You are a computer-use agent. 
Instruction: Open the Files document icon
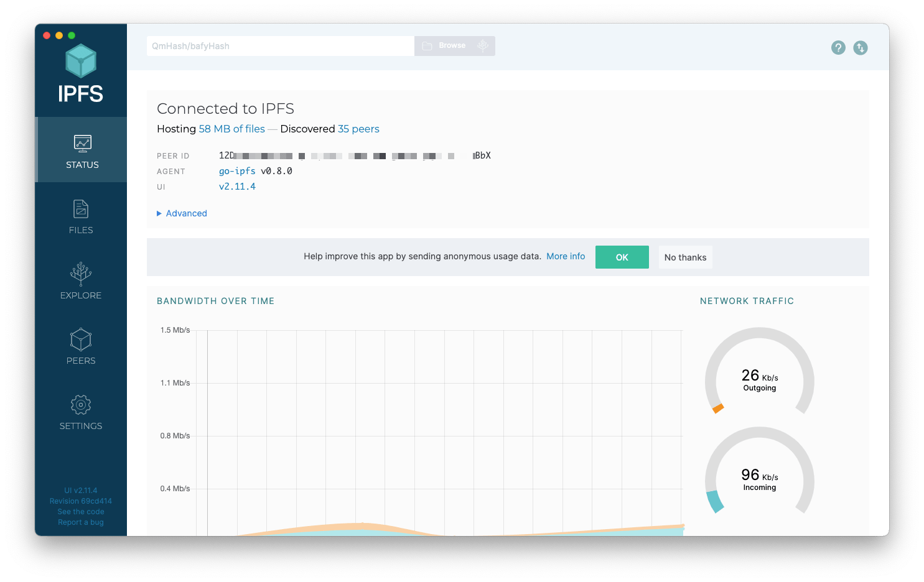pos(80,210)
